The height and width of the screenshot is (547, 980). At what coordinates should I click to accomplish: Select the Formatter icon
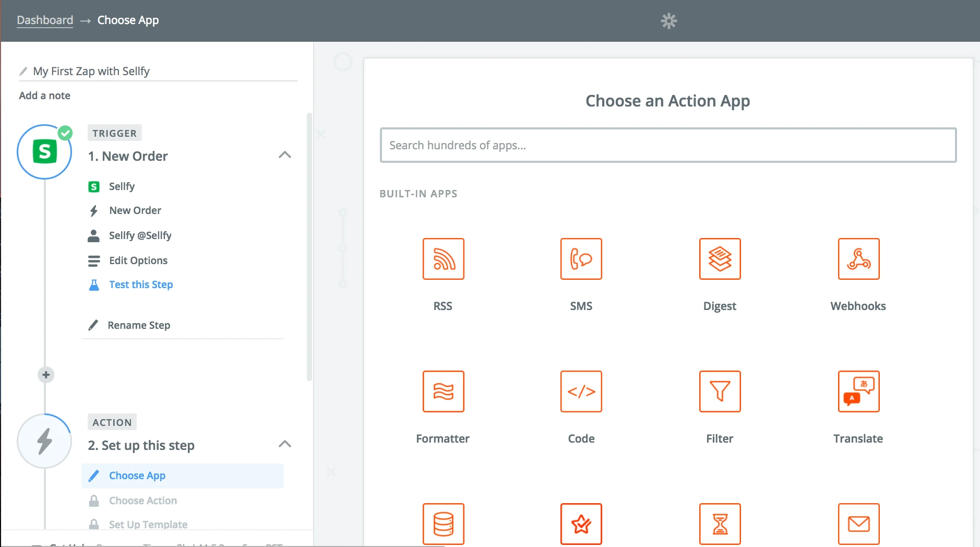pyautogui.click(x=443, y=391)
